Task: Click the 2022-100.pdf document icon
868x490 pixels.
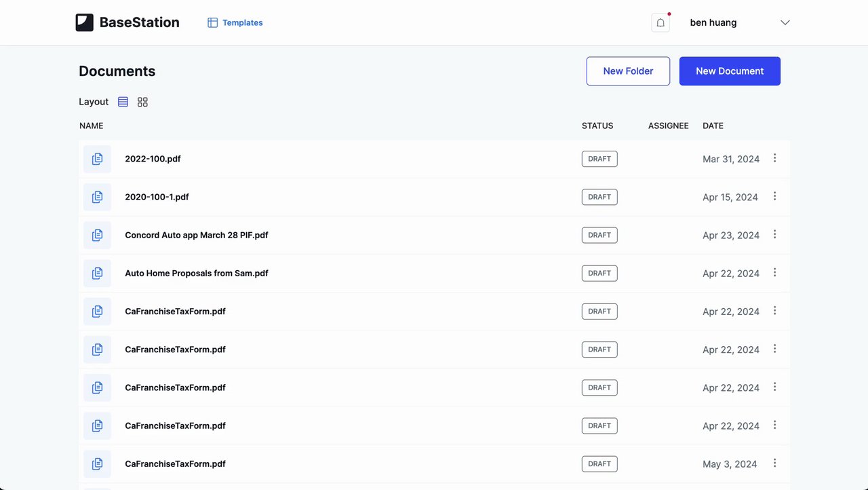Action: (97, 159)
